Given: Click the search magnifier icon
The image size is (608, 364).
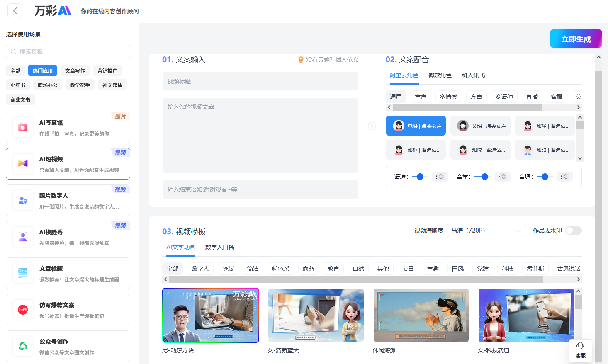Looking at the screenshot, I should pos(13,51).
